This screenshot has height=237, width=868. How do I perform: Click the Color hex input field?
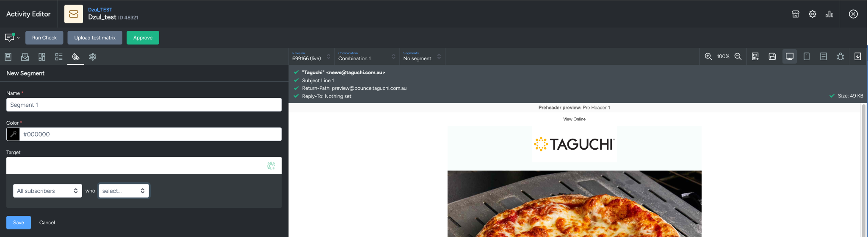pos(150,134)
